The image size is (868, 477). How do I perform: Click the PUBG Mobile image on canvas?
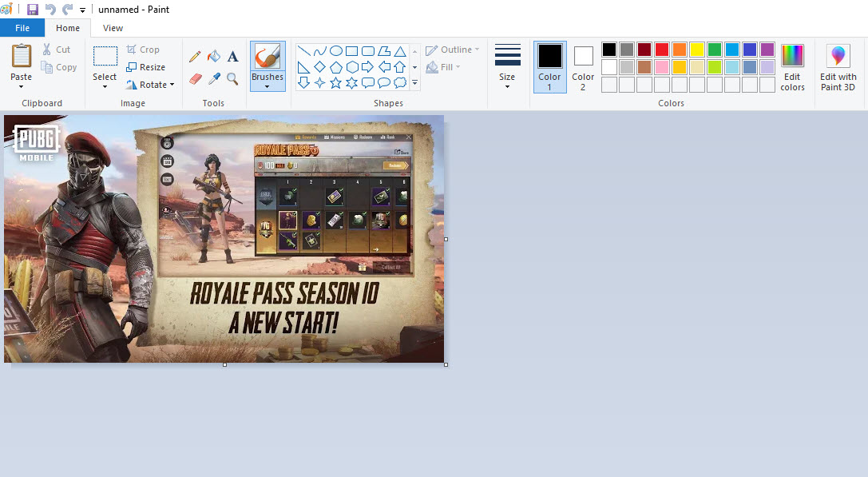[x=224, y=239]
